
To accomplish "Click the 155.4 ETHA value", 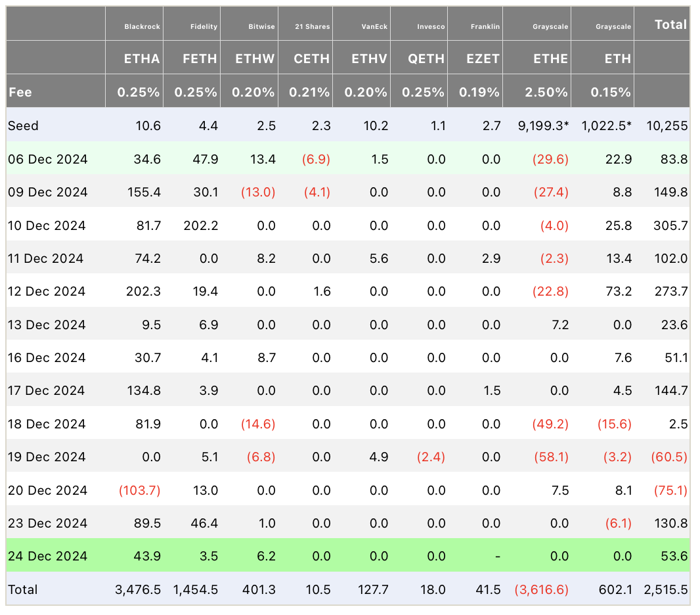I will coord(144,193).
